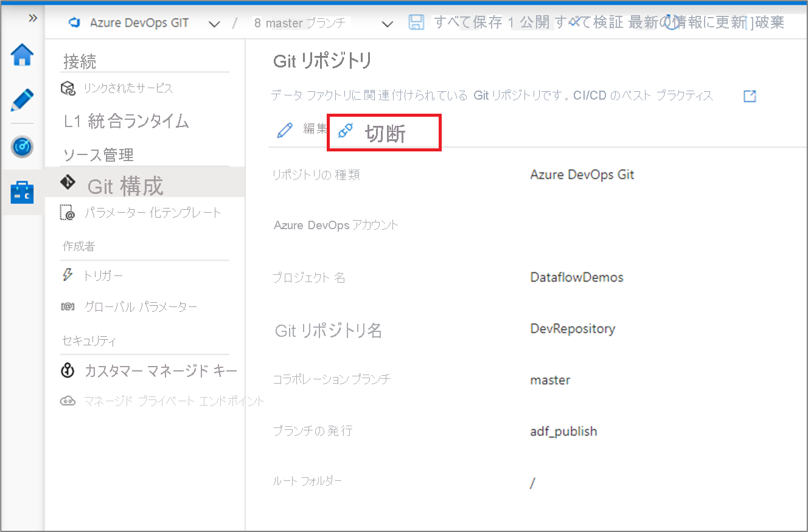This screenshot has width=808, height=532.
Task: Click the trigger lightning bolt icon
Action: (68, 275)
